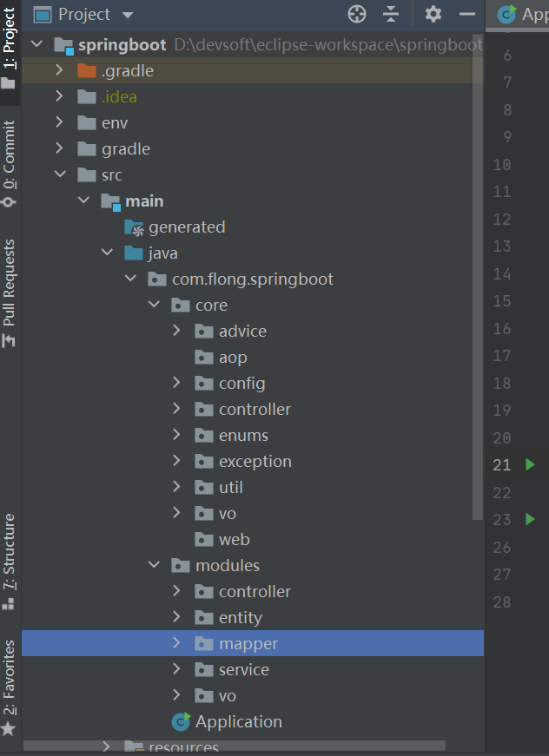
Task: Select the Application class file icon
Action: click(182, 721)
